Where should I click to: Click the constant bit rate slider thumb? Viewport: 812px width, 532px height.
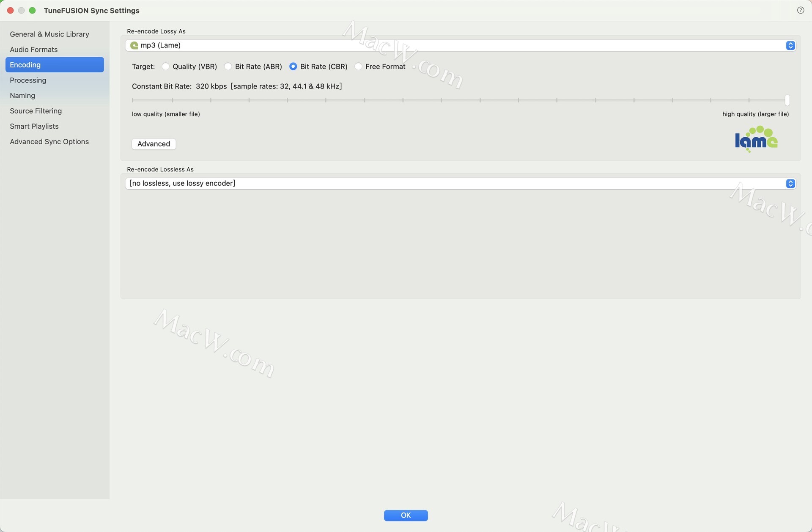point(787,100)
